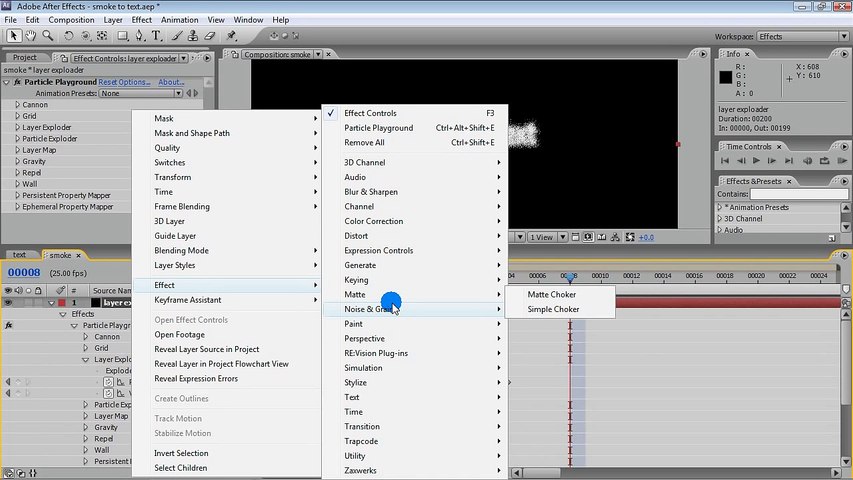Open the Stylize effect submenu
Screen dimensions: 853x480
click(x=415, y=383)
